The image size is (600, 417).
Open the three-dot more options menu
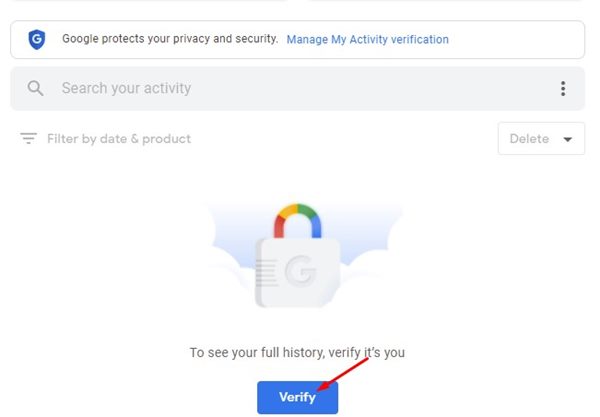(563, 88)
